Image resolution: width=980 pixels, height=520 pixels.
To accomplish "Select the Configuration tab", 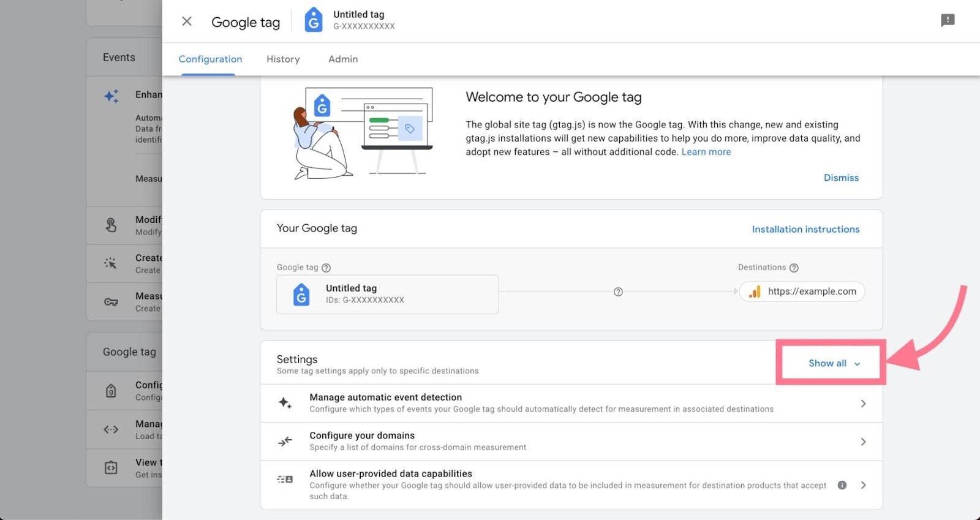I will pyautogui.click(x=210, y=59).
